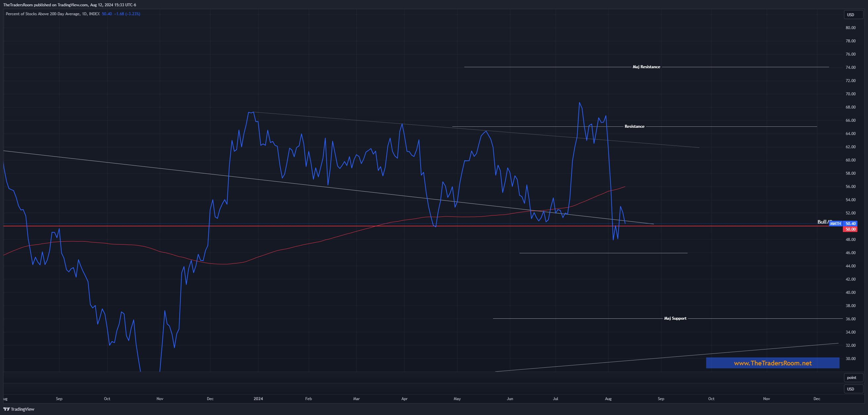Image resolution: width=868 pixels, height=415 pixels.
Task: Open the www.TheTradersRoom.net banner link
Action: coord(772,363)
